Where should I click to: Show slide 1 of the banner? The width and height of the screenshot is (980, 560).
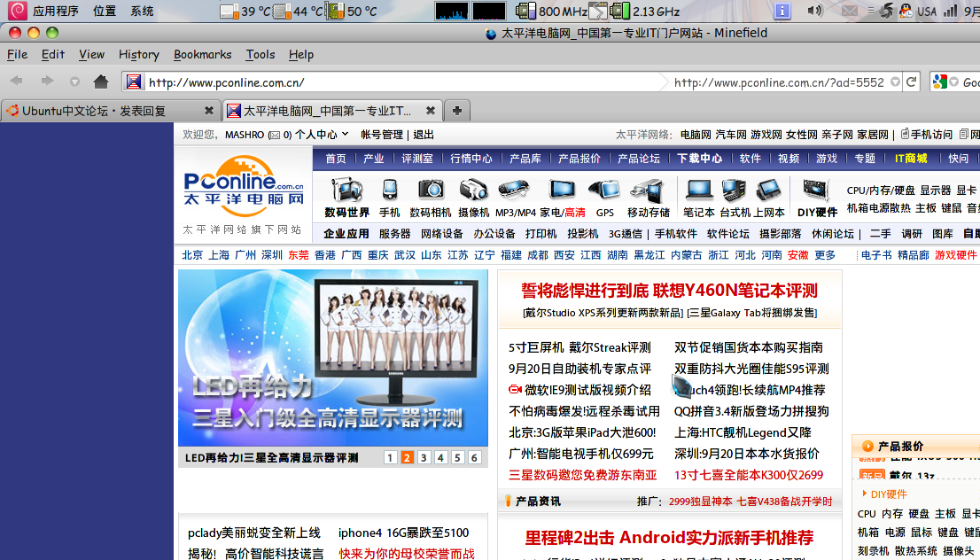pos(390,457)
